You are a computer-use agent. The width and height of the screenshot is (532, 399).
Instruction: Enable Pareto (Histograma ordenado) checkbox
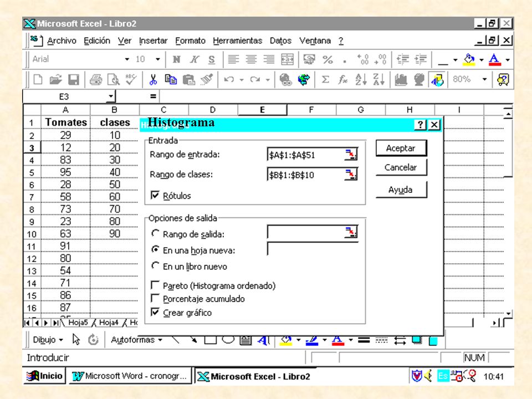pyautogui.click(x=155, y=285)
